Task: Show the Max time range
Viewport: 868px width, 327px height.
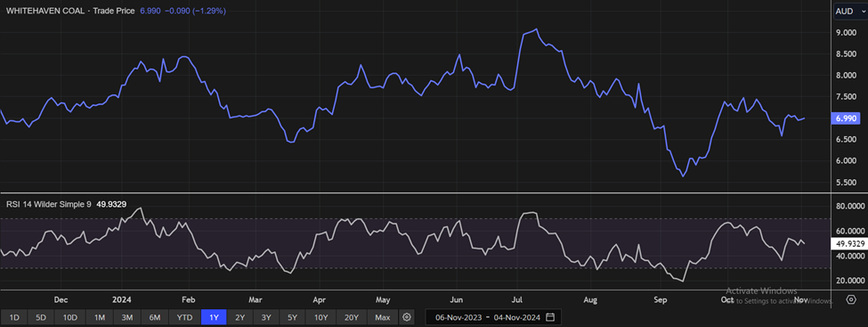Action: [x=383, y=317]
